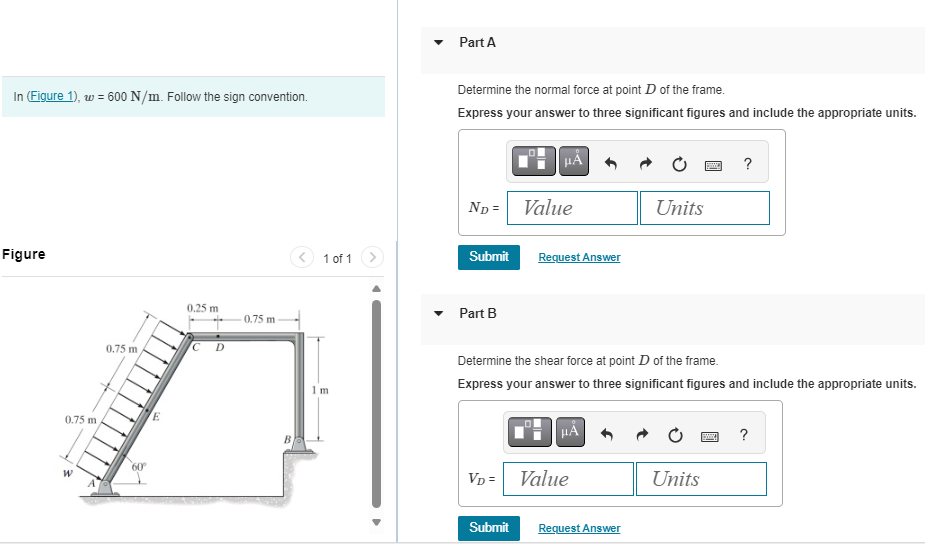The height and width of the screenshot is (544, 925).
Task: Open units symbols (µÅ) tool in Part B
Action: [x=570, y=432]
